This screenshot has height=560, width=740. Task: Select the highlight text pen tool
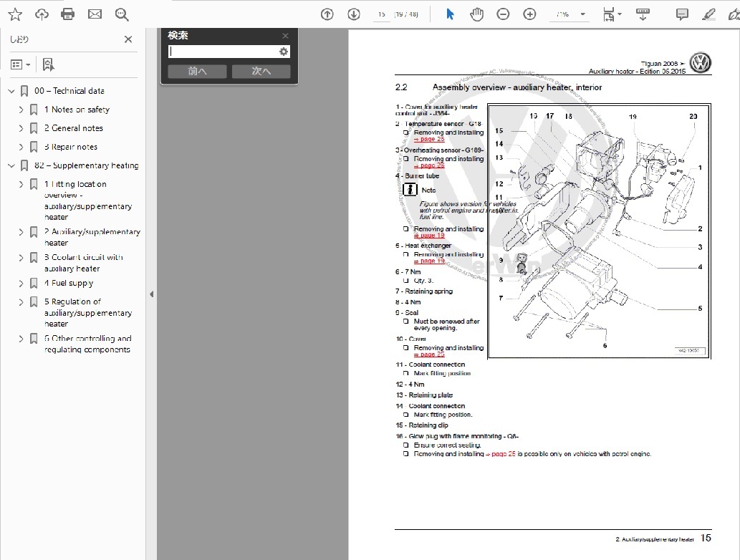click(708, 14)
